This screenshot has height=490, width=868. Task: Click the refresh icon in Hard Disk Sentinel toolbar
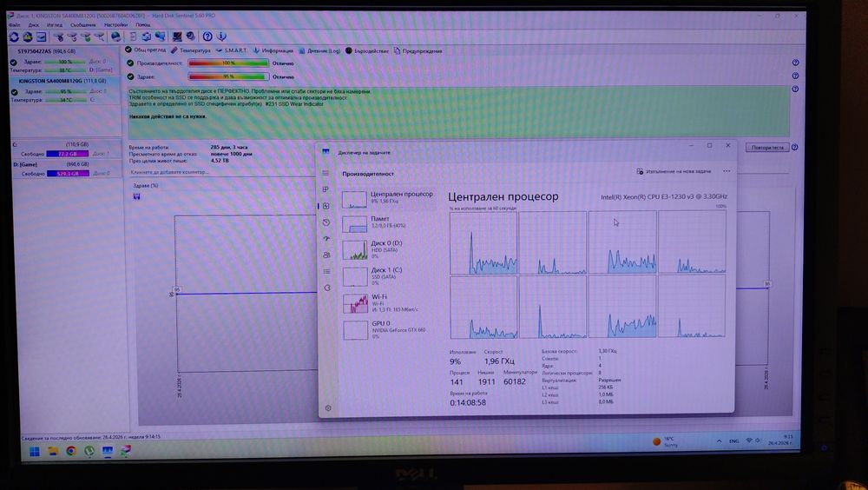click(14, 37)
